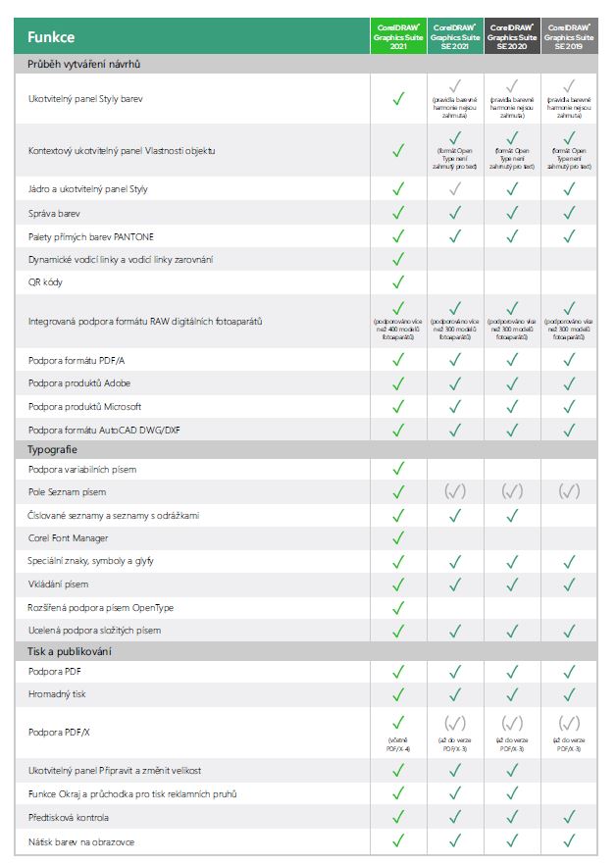Screen dimensions: 616x864
Task: Click Hromadný tisk checkmark in SE 2020 column
Action: coord(512,694)
